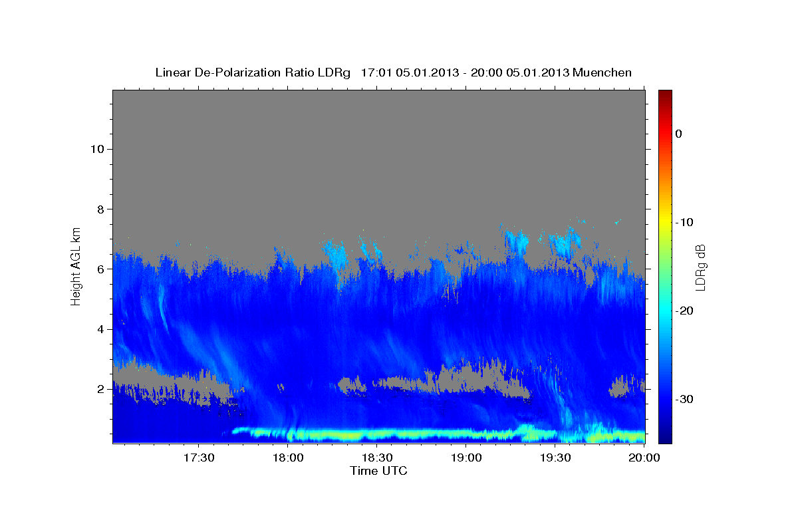Click the height tick label 2

click(x=101, y=389)
